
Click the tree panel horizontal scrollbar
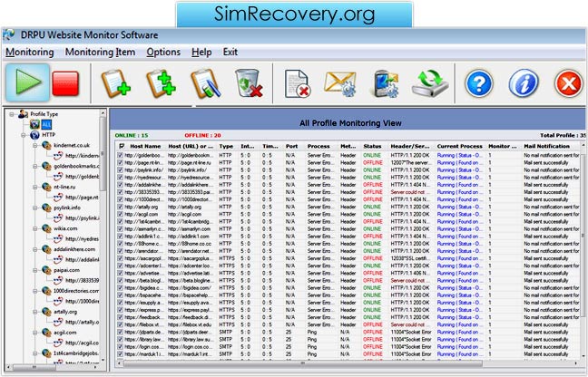coord(34,367)
